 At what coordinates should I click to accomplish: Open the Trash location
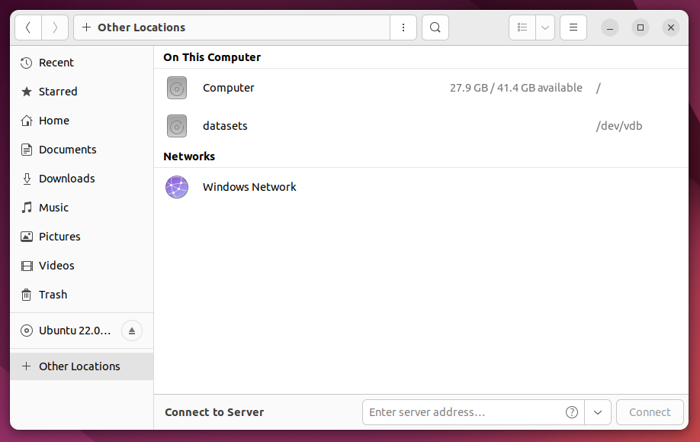point(53,295)
